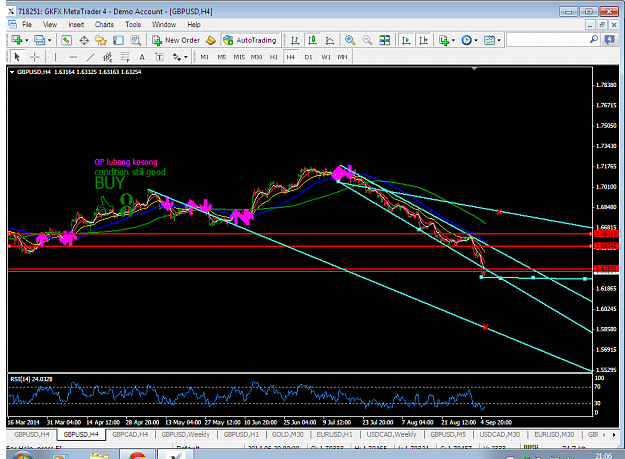This screenshot has height=459, width=625.
Task: Open the Templates icon
Action: coord(489,40)
